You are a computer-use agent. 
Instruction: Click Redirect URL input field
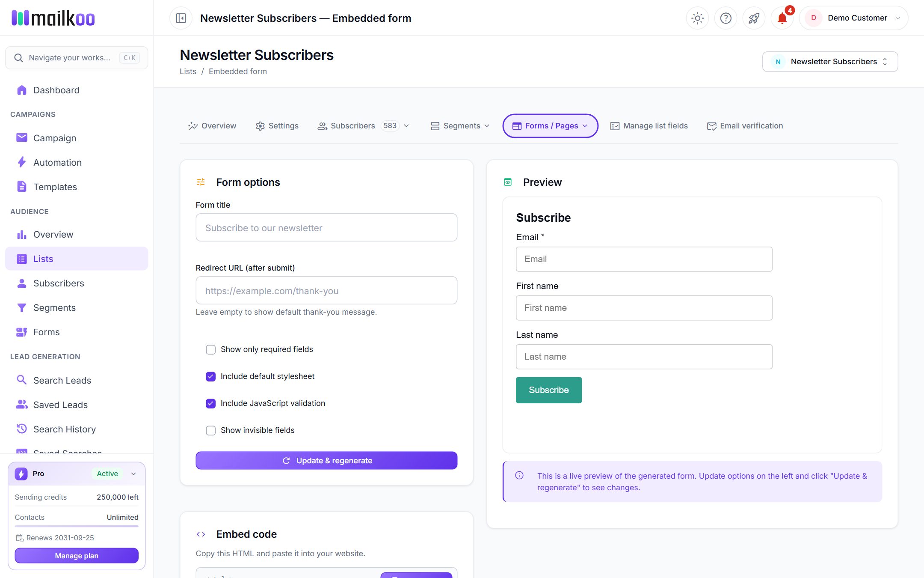coord(326,291)
